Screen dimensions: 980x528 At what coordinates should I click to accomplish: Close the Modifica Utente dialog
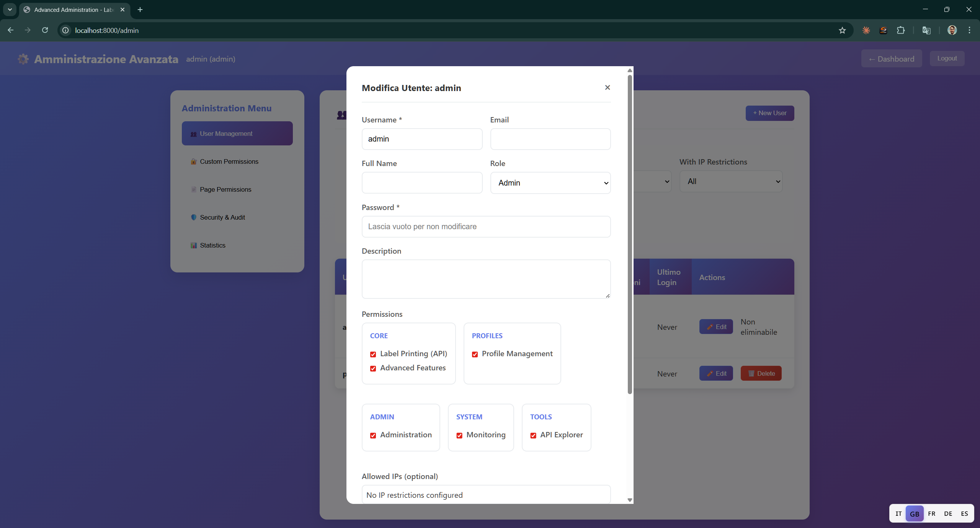[607, 88]
